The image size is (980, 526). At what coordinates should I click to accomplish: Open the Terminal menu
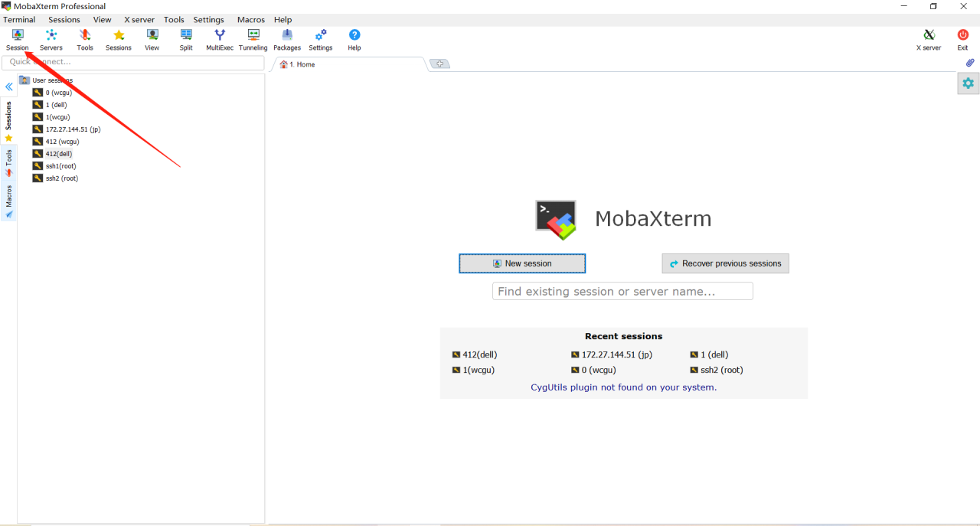[19, 20]
